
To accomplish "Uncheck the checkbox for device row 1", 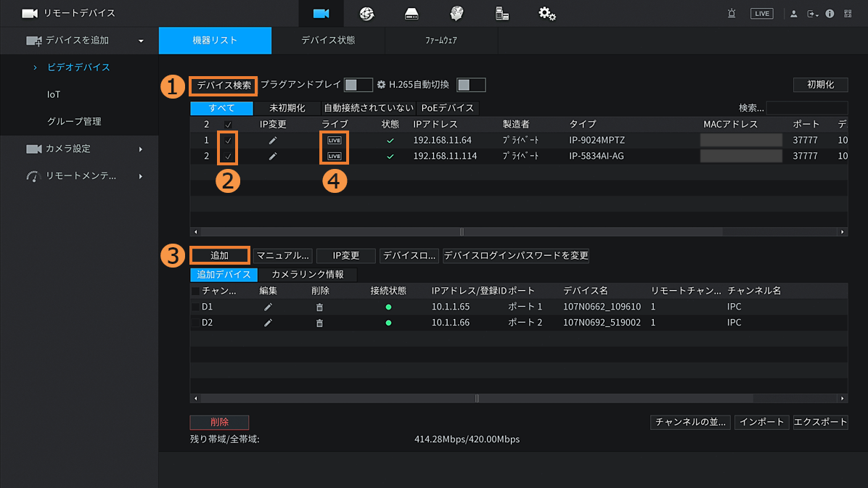I will (x=228, y=140).
